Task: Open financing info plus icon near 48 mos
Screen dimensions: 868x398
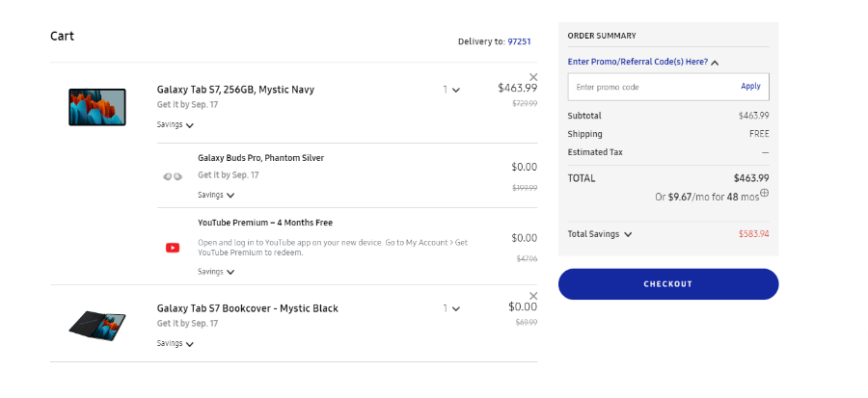Action: tap(765, 193)
